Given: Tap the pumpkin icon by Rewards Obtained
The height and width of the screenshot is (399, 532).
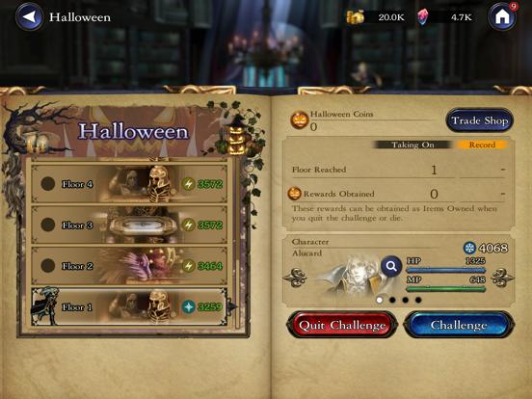Looking at the screenshot, I should tap(294, 194).
